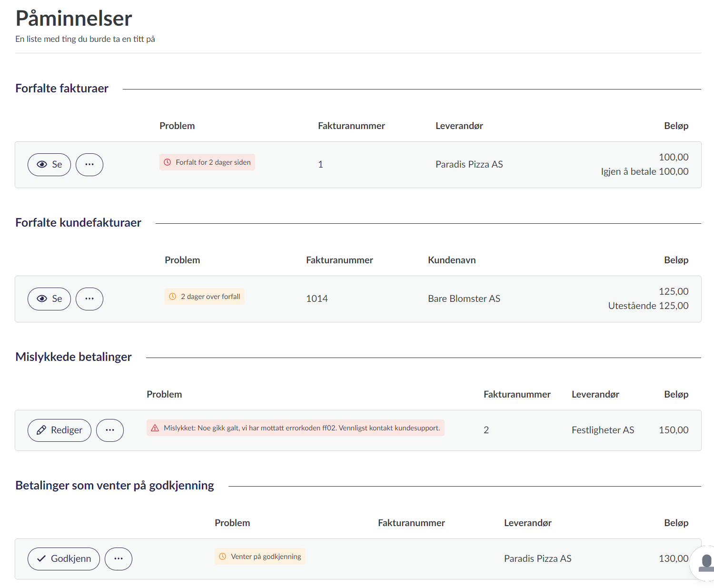Screen dimensions: 714x588
Task: Approve the Paradis Pizza payment with Godkjenn
Action: point(64,559)
